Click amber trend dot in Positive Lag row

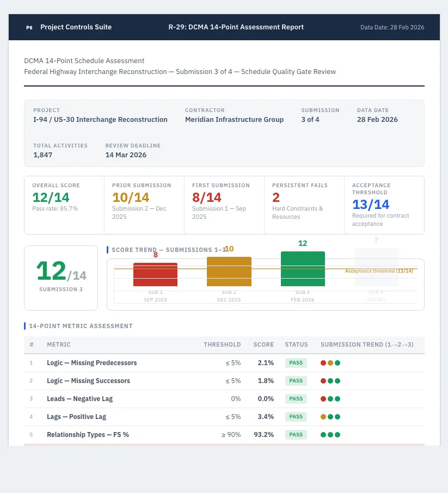(323, 417)
